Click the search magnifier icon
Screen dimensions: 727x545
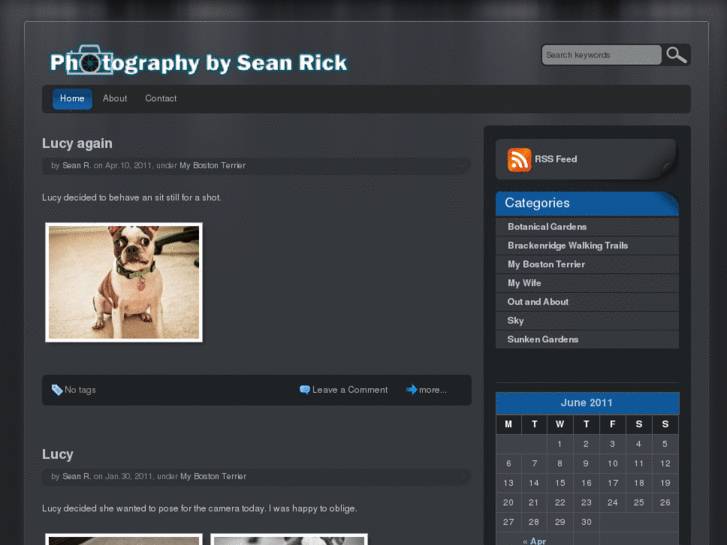[x=676, y=55]
